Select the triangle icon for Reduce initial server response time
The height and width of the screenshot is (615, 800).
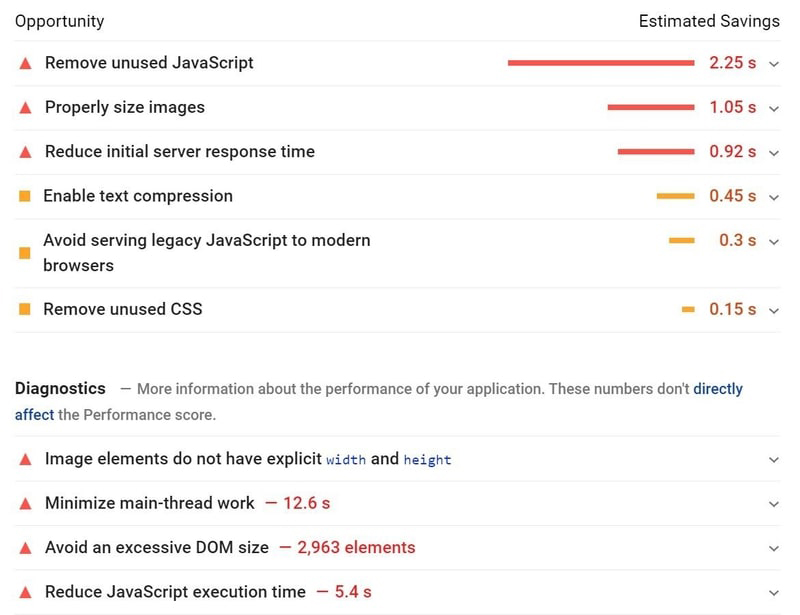point(24,152)
